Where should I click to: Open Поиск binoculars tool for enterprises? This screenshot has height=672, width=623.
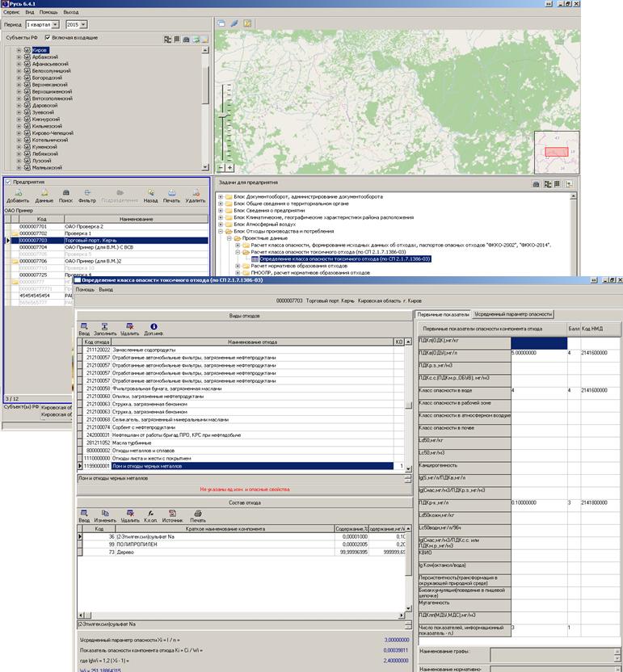[65, 195]
